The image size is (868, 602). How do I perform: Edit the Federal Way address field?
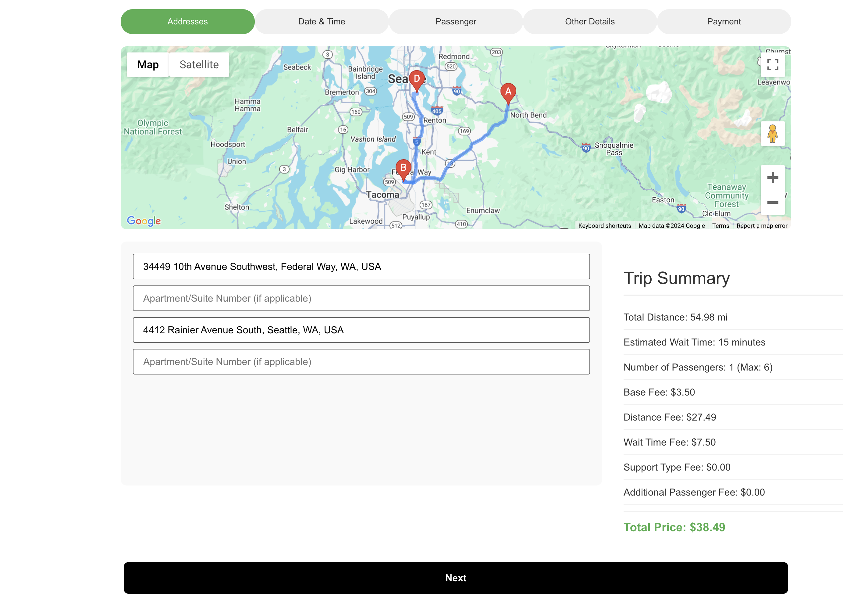[361, 266]
